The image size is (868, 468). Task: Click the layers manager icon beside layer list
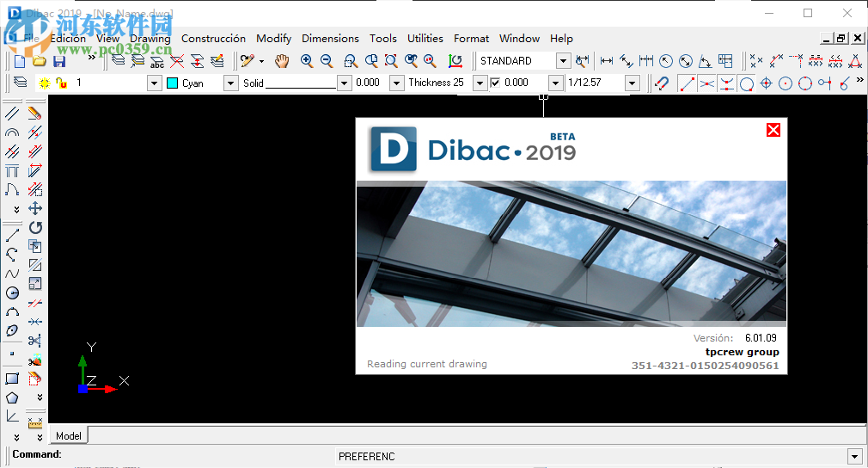[21, 83]
